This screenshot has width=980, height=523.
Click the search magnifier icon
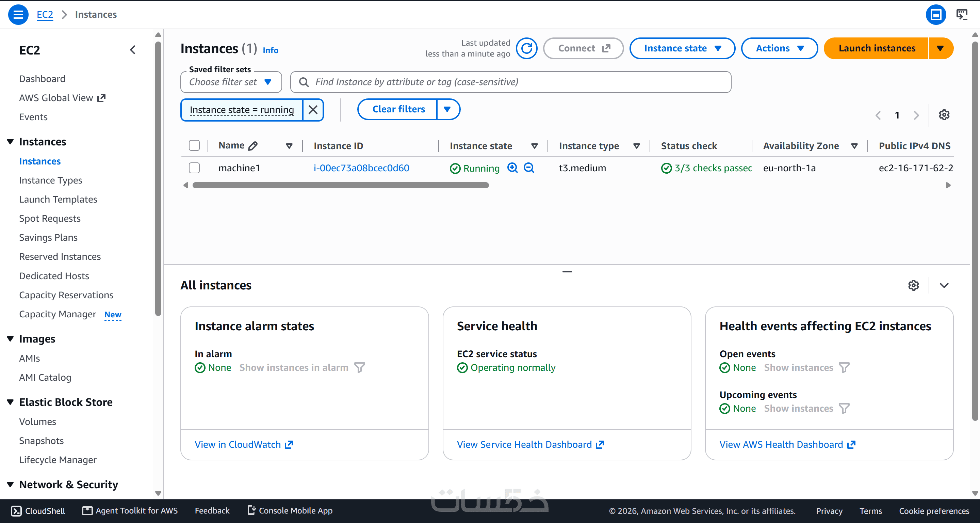pyautogui.click(x=304, y=82)
